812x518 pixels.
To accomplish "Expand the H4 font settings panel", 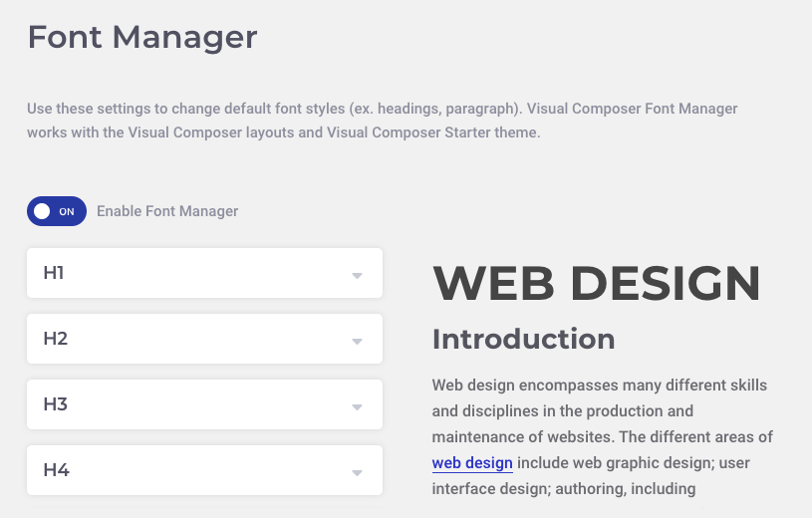I will click(x=204, y=470).
